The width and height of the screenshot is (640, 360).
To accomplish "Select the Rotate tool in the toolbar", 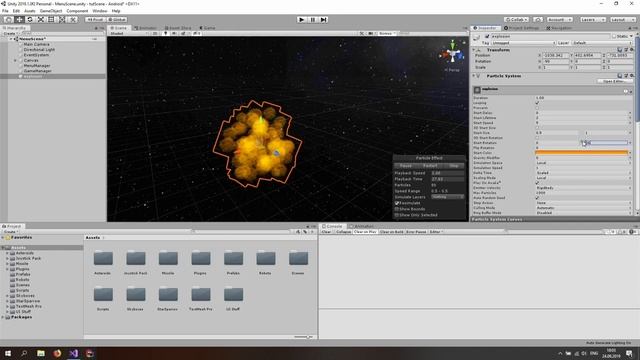I will pos(30,19).
